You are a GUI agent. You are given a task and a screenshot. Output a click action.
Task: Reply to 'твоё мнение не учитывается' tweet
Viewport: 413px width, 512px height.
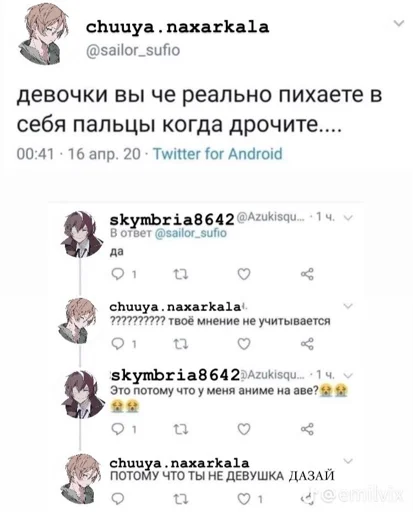pyautogui.click(x=117, y=344)
